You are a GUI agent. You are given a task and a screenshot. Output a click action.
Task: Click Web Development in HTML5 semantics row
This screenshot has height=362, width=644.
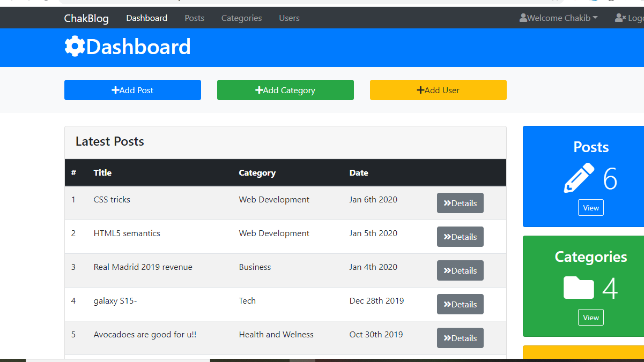coord(275,233)
